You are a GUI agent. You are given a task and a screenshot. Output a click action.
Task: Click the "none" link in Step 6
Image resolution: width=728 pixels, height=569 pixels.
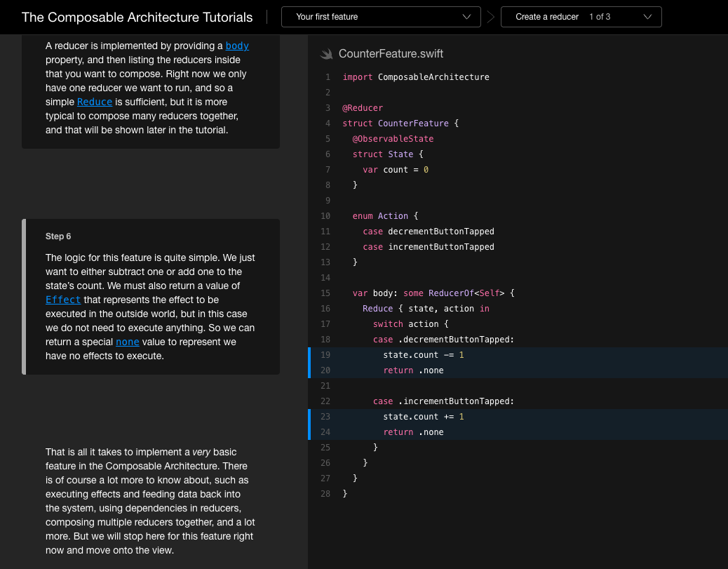[128, 342]
